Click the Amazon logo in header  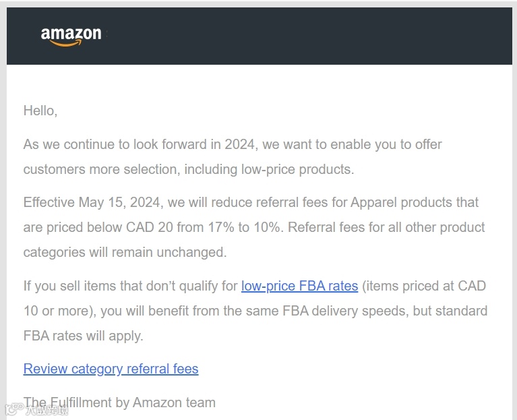71,36
